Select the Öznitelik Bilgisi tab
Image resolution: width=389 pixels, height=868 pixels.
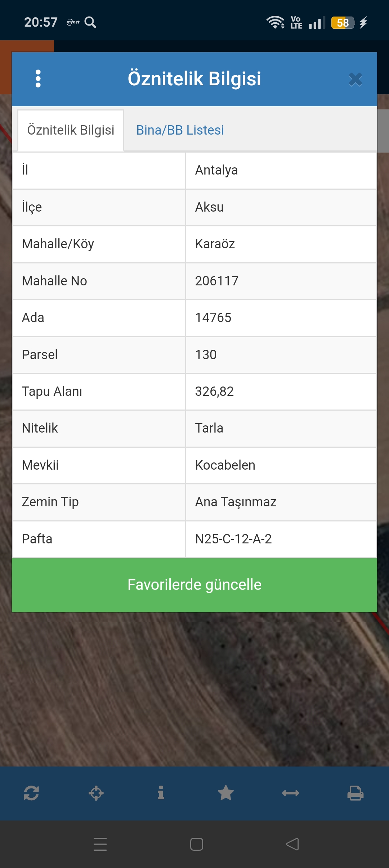71,130
